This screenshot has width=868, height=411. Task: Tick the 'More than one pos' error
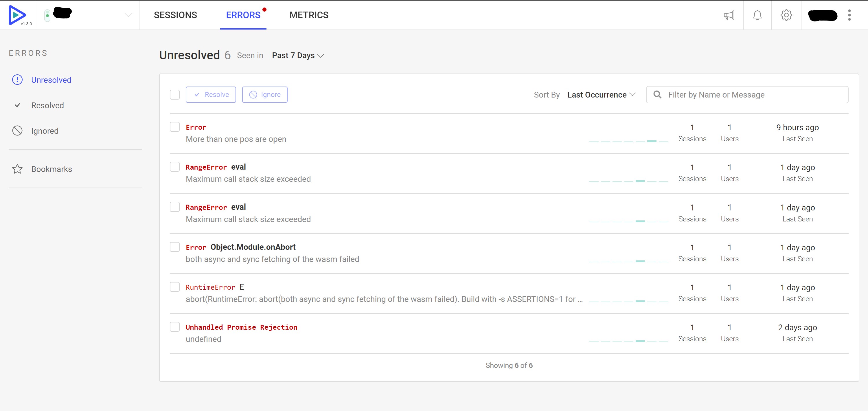(x=174, y=127)
